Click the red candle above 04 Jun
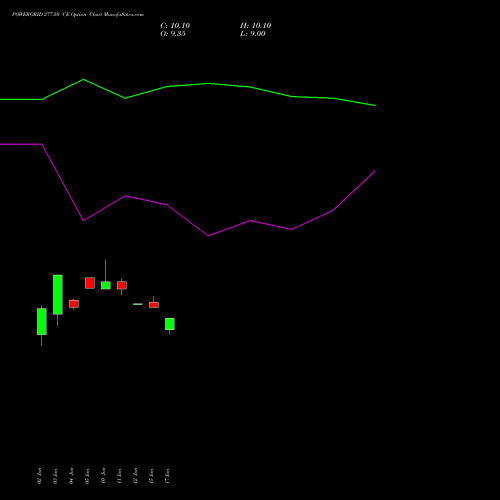Image resolution: width=500 pixels, height=500 pixels. 74,304
